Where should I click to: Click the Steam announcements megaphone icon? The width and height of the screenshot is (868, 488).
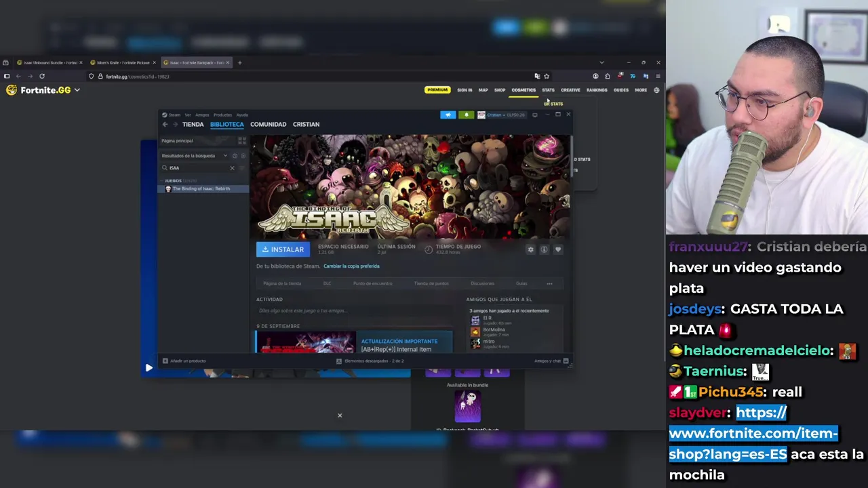click(448, 115)
